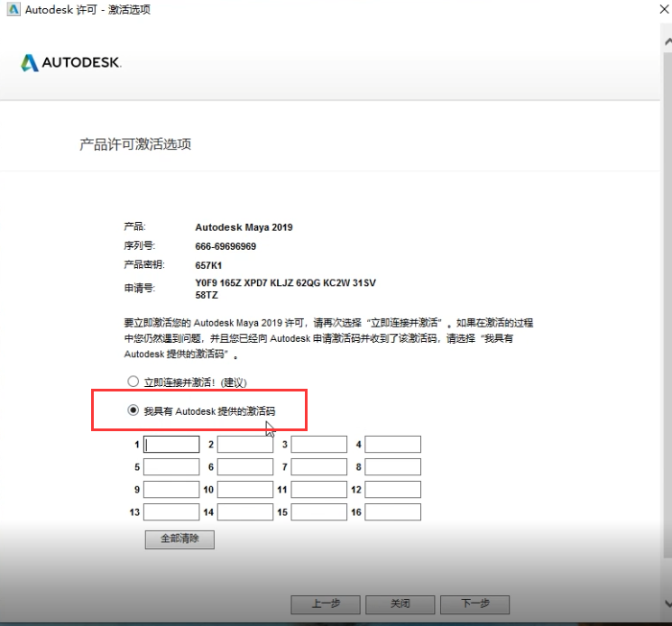Click activation code field 16
The width and height of the screenshot is (672, 626).
click(393, 512)
